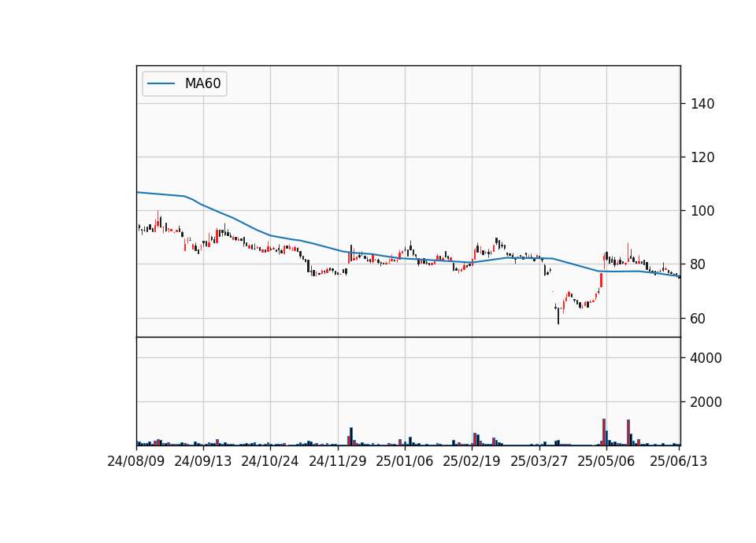Click the MA60 legend label

[x=202, y=83]
